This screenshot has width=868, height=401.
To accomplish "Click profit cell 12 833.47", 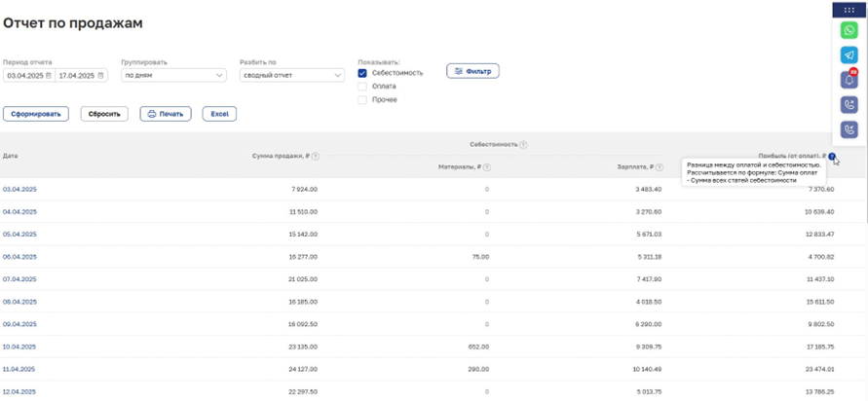I will point(819,234).
